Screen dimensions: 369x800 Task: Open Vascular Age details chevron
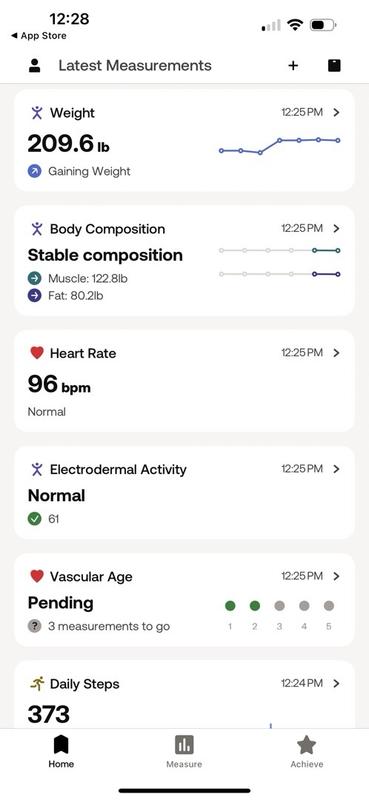coord(336,577)
